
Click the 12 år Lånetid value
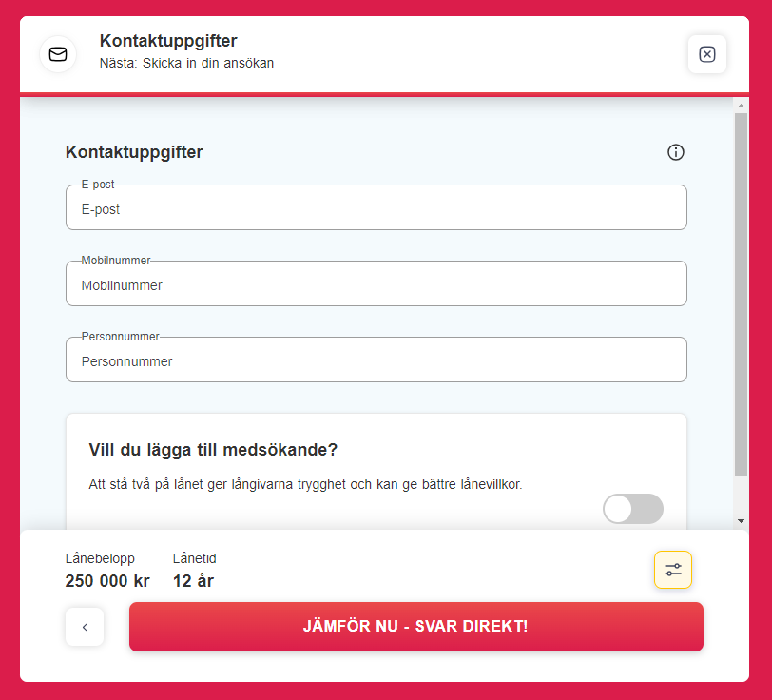194,580
